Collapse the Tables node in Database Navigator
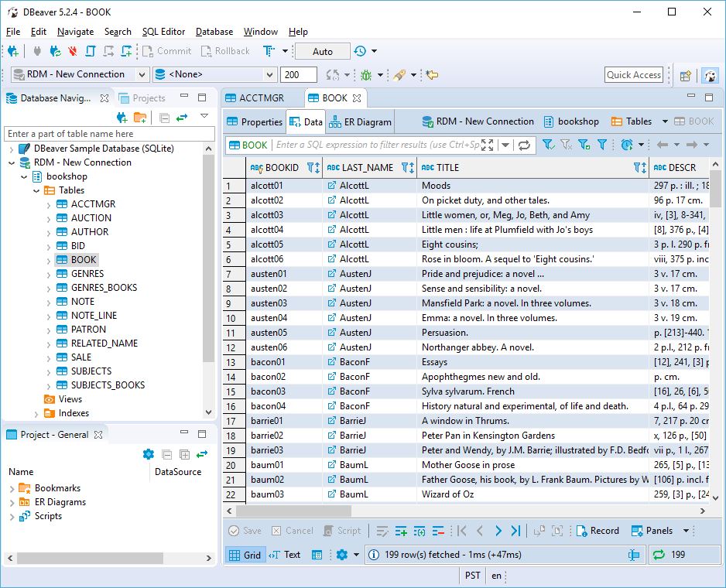Viewport: 726px width, 588px height. (36, 190)
